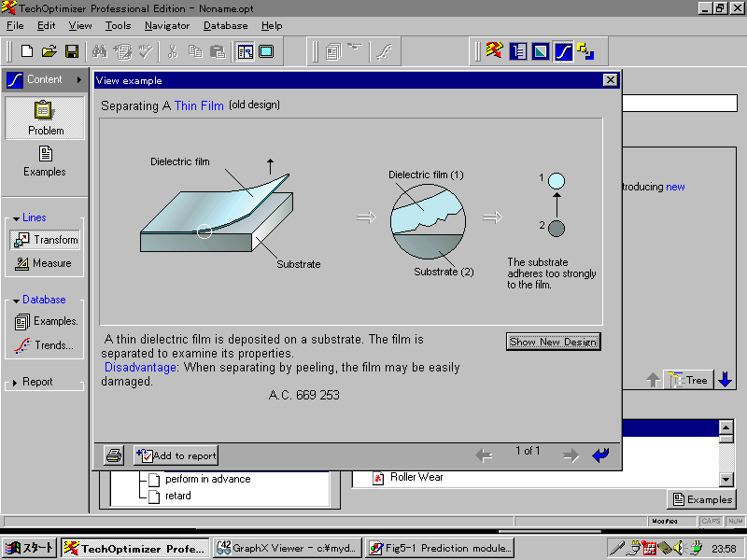Open a file with the folder icon
Viewport: 747px width, 560px height.
(49, 51)
